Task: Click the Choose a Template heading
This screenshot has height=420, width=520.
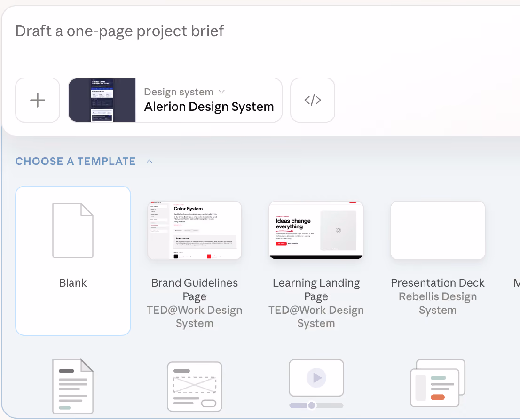Action: pyautogui.click(x=75, y=161)
